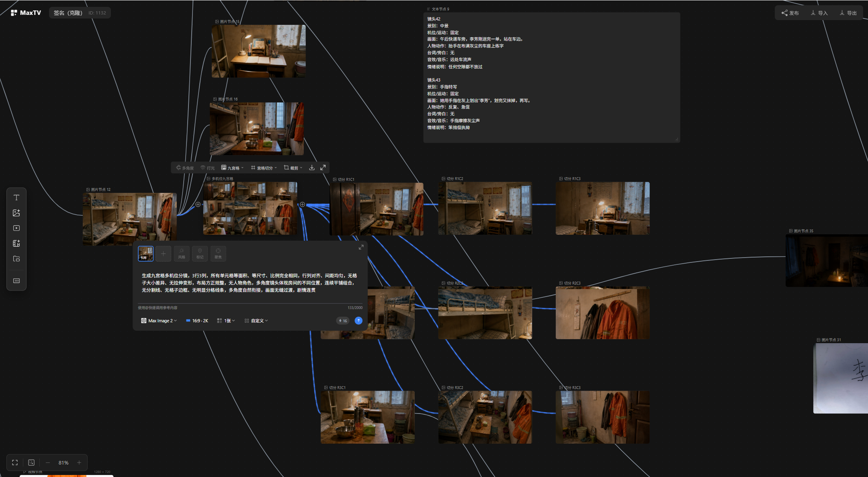Expand the 九宫格 dropdown
The height and width of the screenshot is (477, 868).
[x=232, y=168]
